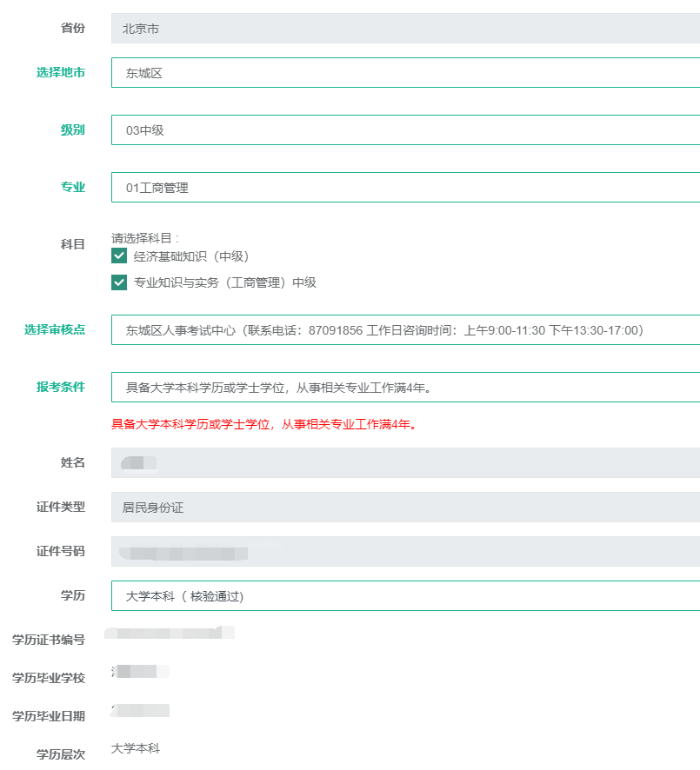The width and height of the screenshot is (700, 770).
Task: Expand the 报考条件 dropdown field
Action: [x=405, y=388]
